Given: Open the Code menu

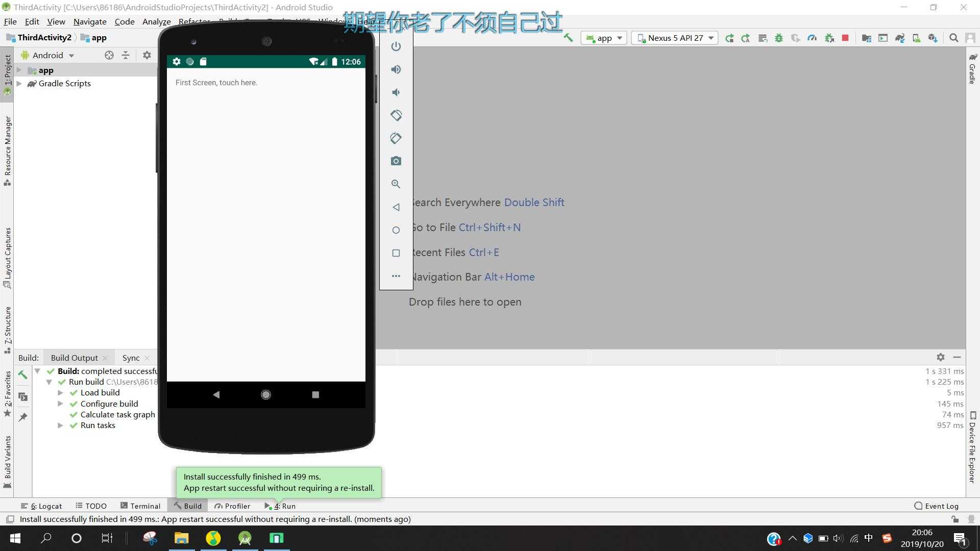Looking at the screenshot, I should point(125,21).
